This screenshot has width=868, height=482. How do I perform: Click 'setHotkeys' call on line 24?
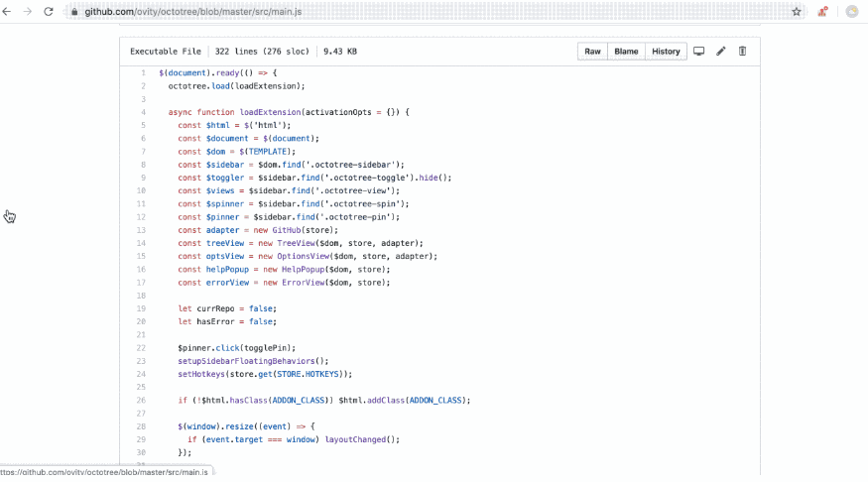201,374
